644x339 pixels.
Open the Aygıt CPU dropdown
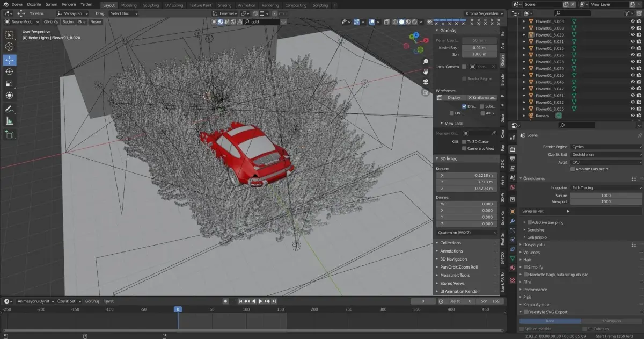click(606, 162)
